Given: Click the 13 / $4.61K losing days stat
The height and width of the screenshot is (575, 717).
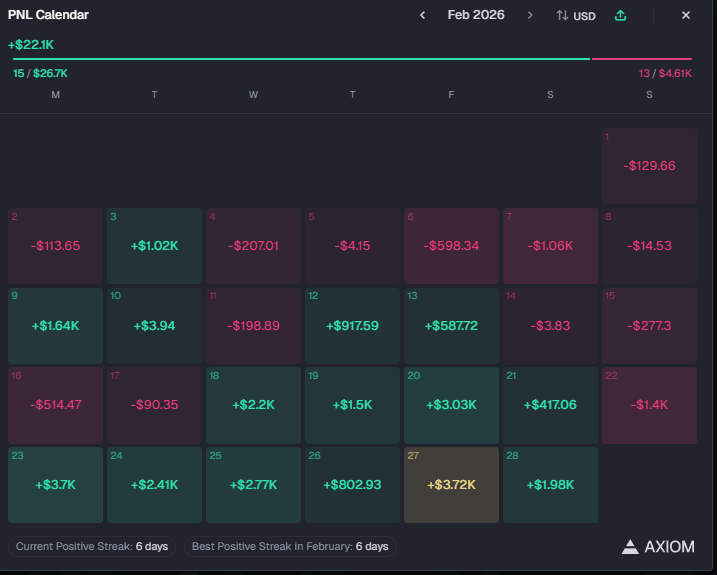Looking at the screenshot, I should (x=665, y=73).
